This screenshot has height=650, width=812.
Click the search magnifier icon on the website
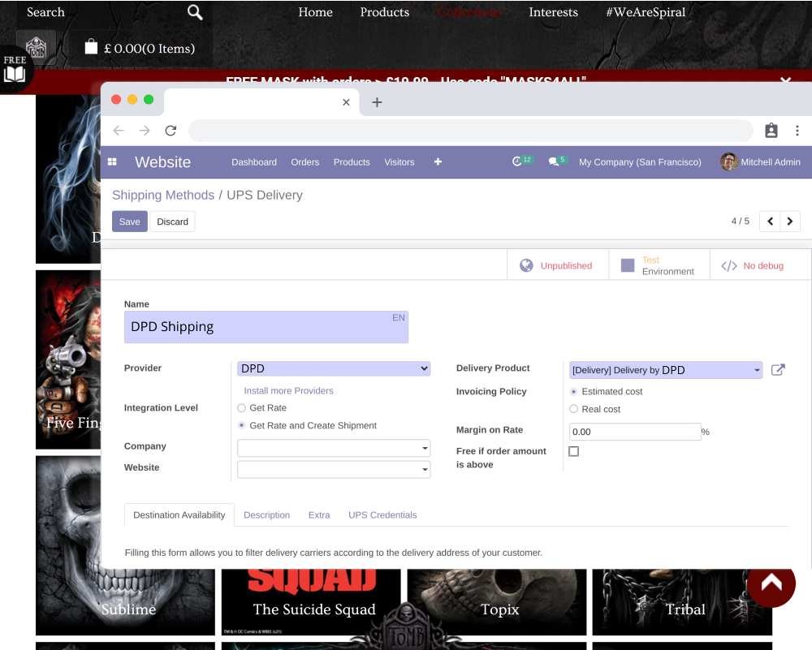click(x=195, y=12)
